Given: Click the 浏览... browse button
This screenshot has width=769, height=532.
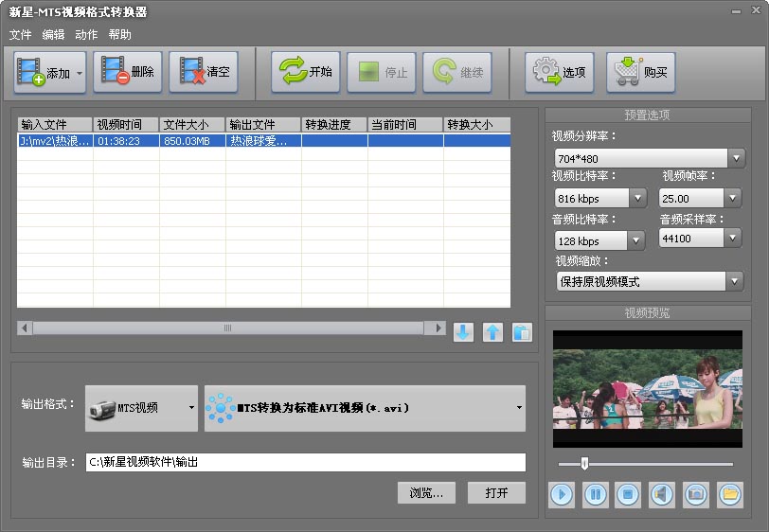Looking at the screenshot, I should click(x=426, y=493).
